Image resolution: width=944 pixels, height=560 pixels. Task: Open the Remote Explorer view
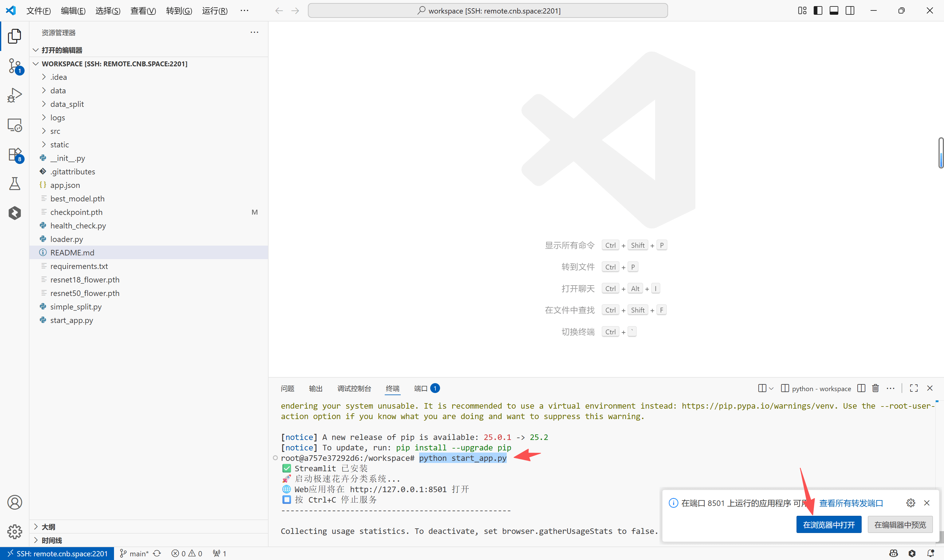coord(15,125)
